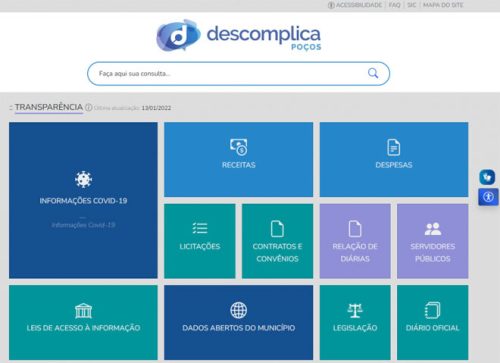Screen dimensions: 500x363
Task: Select the Transparência section heading
Action: point(49,107)
